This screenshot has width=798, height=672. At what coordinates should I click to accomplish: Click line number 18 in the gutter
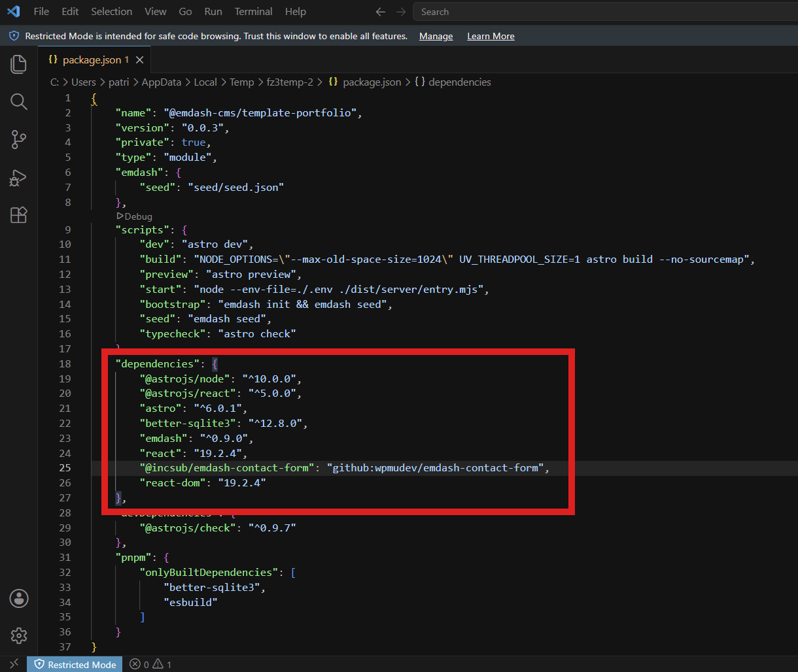(65, 364)
